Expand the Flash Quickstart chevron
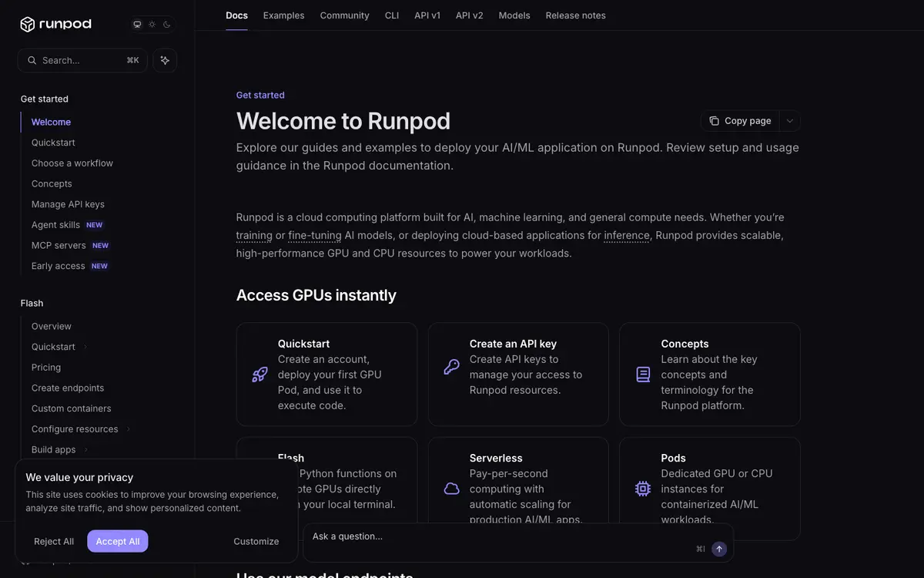Screen dimensions: 924x578 point(85,347)
